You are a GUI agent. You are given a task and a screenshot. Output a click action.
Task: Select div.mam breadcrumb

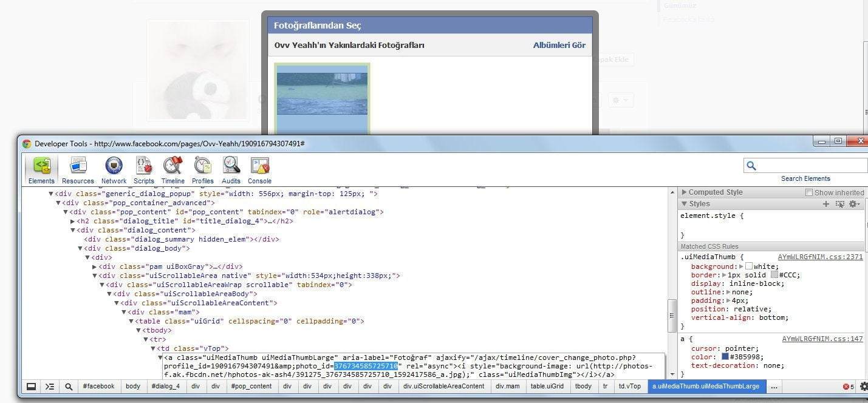pos(508,386)
